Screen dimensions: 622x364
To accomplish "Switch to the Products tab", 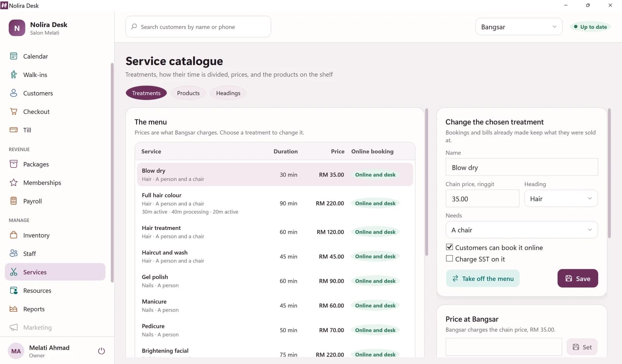I will [x=188, y=93].
